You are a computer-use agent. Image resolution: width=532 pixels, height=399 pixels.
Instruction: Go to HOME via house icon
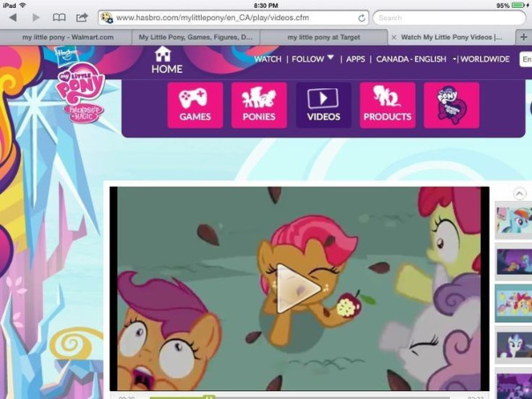166,61
